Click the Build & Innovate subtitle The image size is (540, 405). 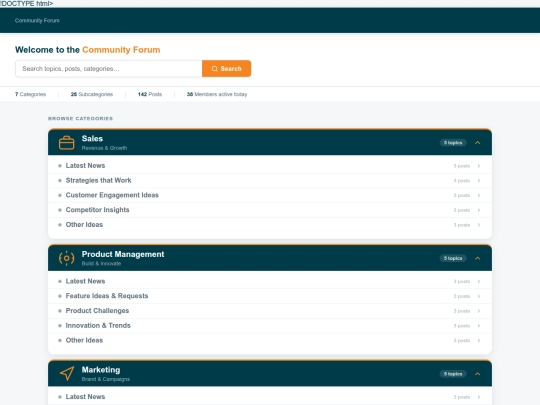click(101, 263)
